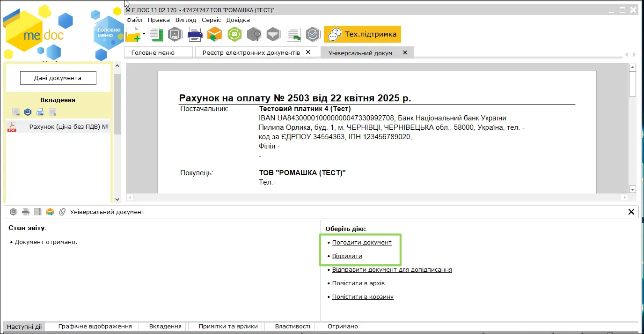644x334 pixels.
Task: Switch to Головне меню tab
Action: click(159, 52)
